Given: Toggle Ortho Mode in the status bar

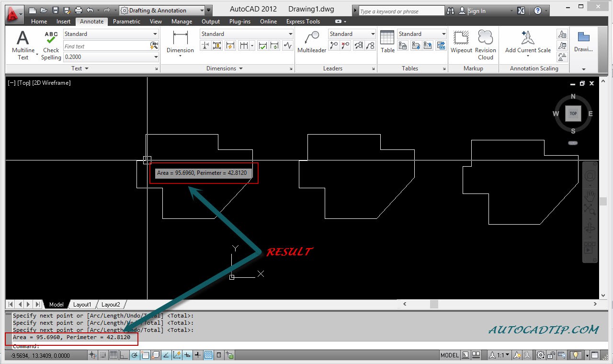Looking at the screenshot, I should (124, 355).
